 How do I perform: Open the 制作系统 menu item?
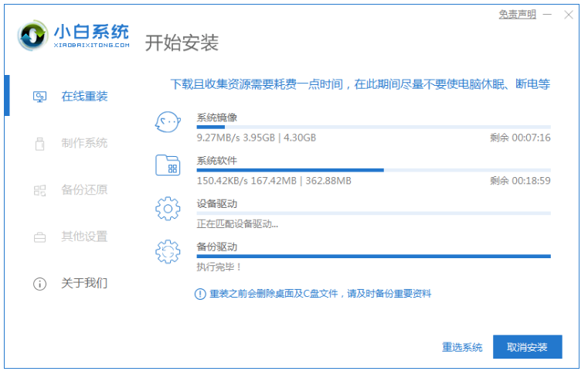coord(84,144)
